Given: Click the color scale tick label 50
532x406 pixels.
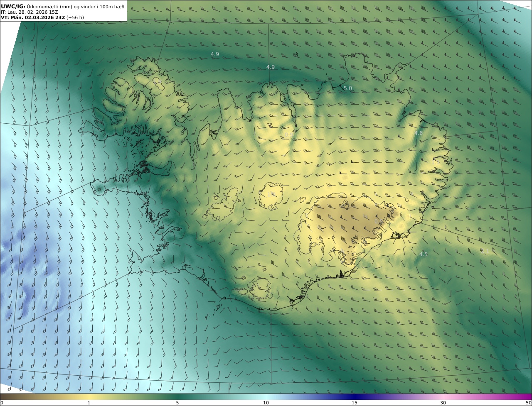Looking at the screenshot, I should coord(529,403).
